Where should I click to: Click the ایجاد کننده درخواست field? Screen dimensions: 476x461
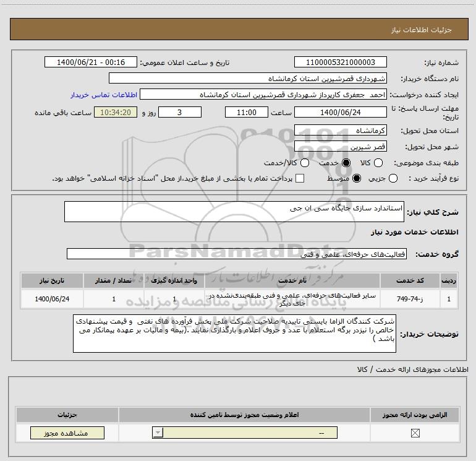pyautogui.click(x=263, y=94)
